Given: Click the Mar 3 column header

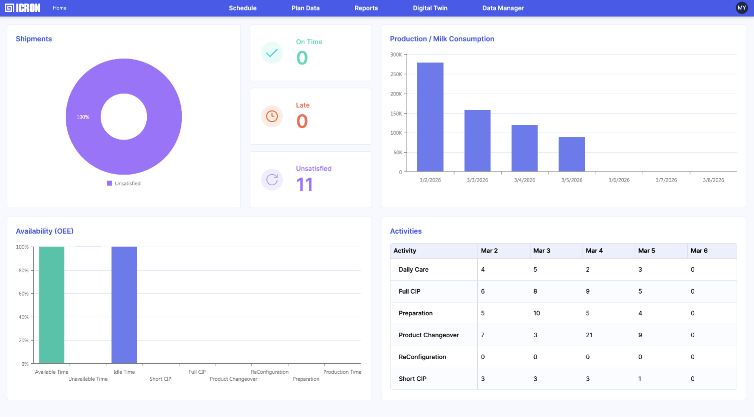Looking at the screenshot, I should (x=542, y=250).
